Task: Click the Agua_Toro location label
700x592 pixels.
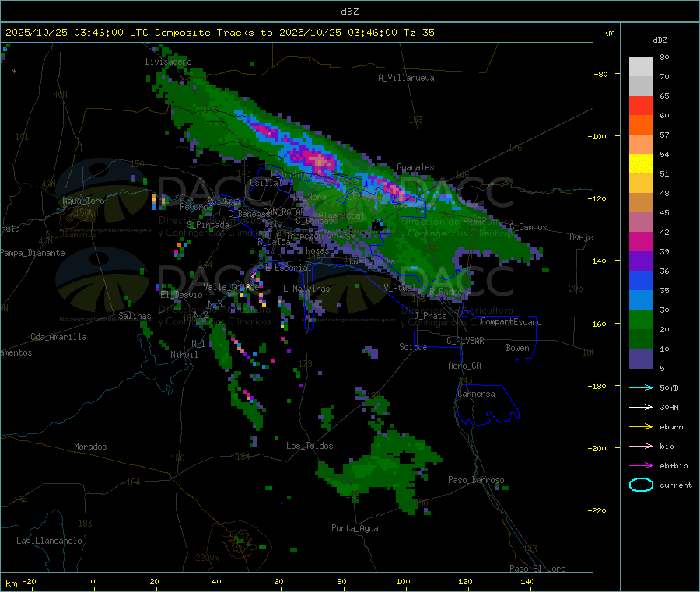Action: point(83,201)
